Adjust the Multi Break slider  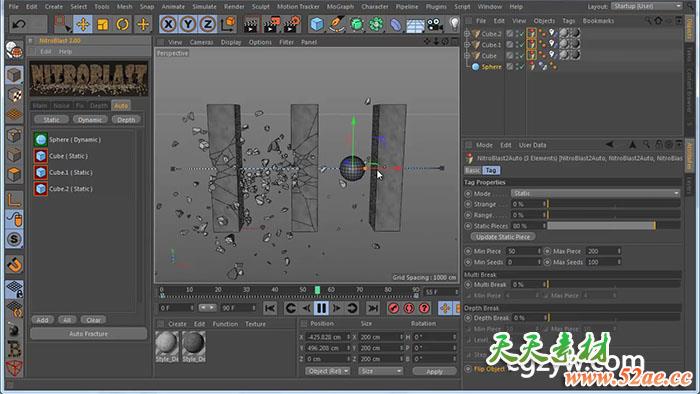coord(614,284)
